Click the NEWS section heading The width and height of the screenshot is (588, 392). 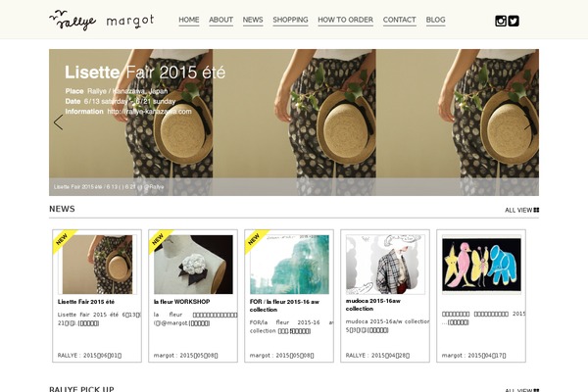(x=62, y=209)
